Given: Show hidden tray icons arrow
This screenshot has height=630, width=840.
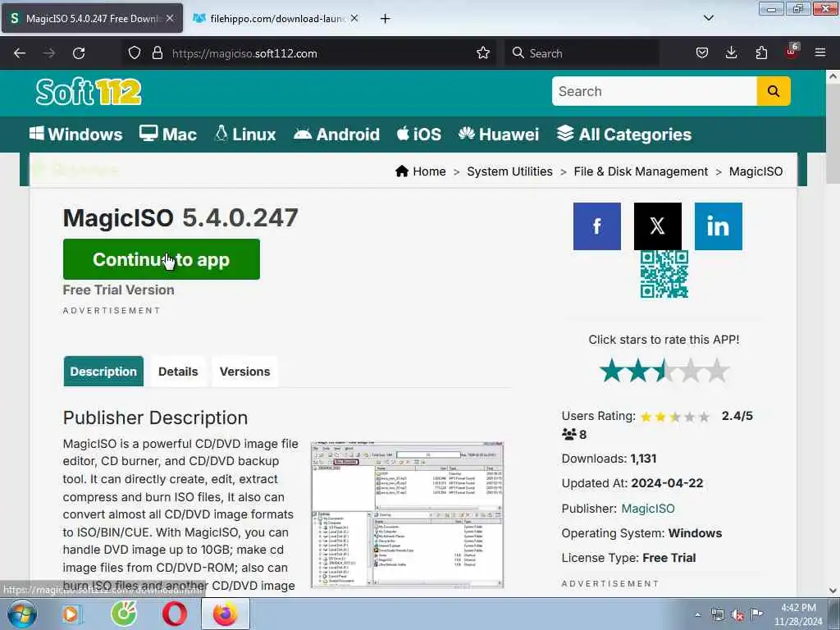Looking at the screenshot, I should [697, 614].
